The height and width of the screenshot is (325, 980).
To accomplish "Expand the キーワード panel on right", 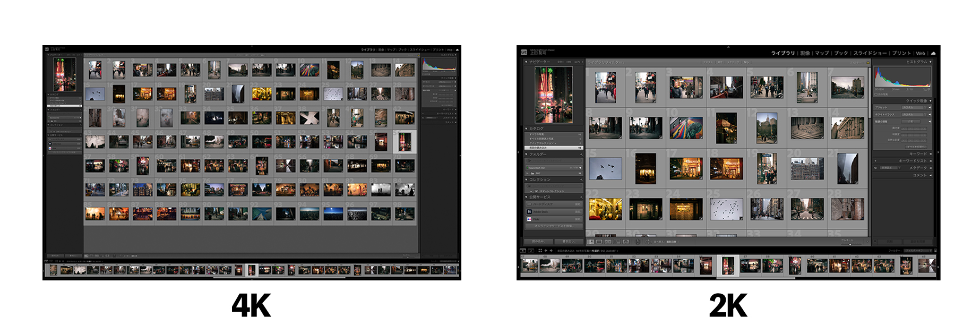I will click(930, 154).
